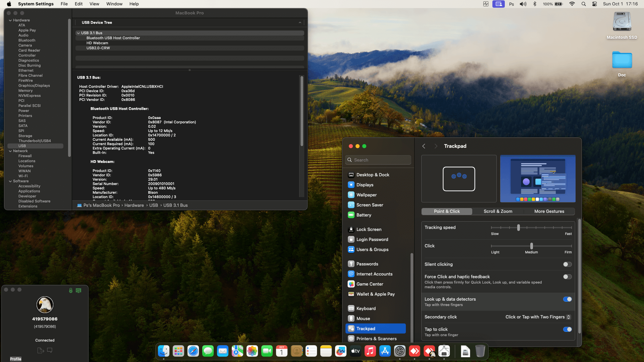Enable Silent clicking toggle
This screenshot has width=644, height=362.
point(567,264)
